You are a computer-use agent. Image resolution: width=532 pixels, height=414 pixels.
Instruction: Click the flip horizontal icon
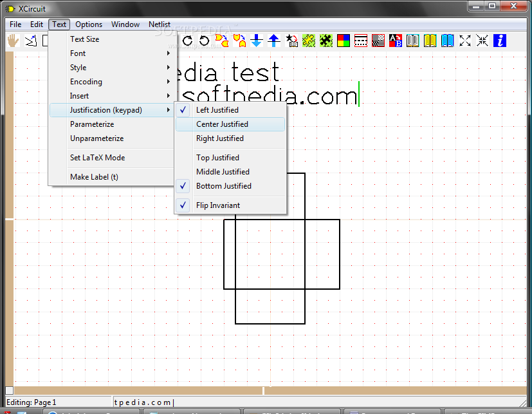coord(222,41)
